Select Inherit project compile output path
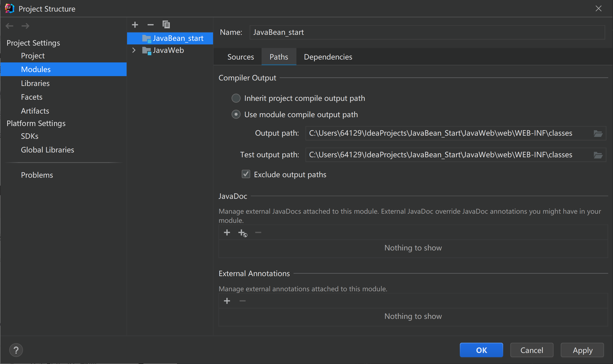This screenshot has height=364, width=613. 236,98
